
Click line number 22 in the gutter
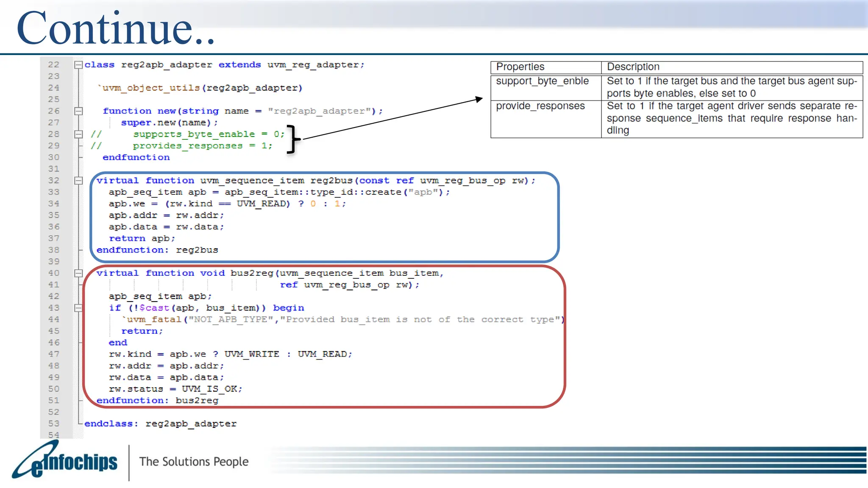pyautogui.click(x=54, y=65)
